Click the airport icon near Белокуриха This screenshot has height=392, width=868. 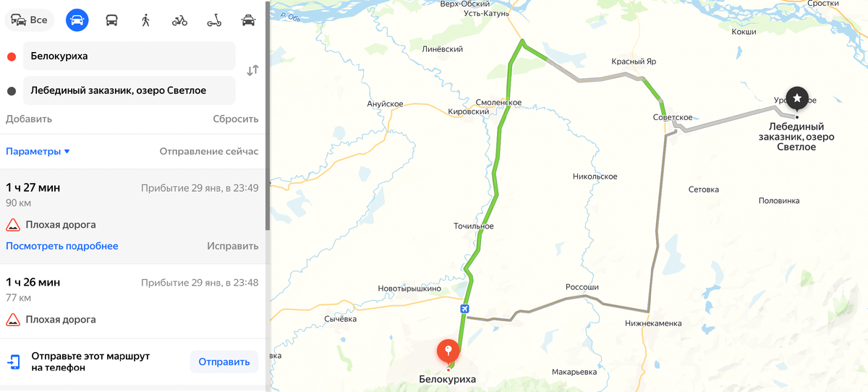pyautogui.click(x=464, y=309)
